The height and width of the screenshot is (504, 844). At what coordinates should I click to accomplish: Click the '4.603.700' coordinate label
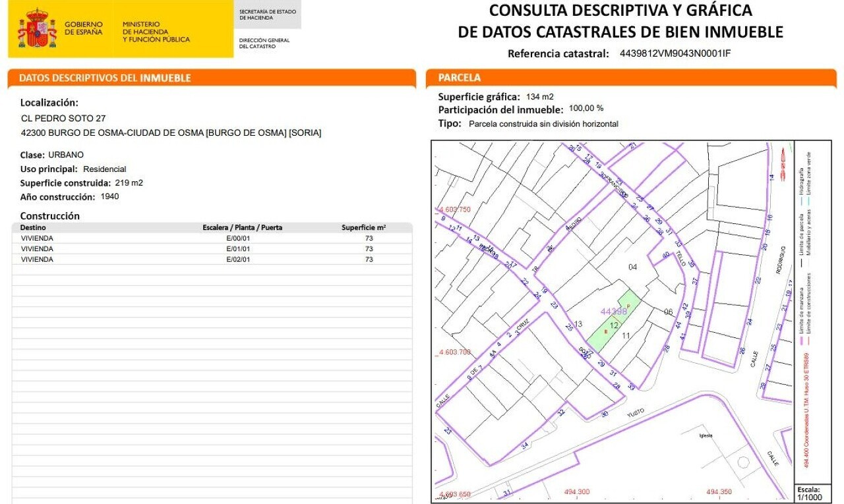[x=454, y=352]
